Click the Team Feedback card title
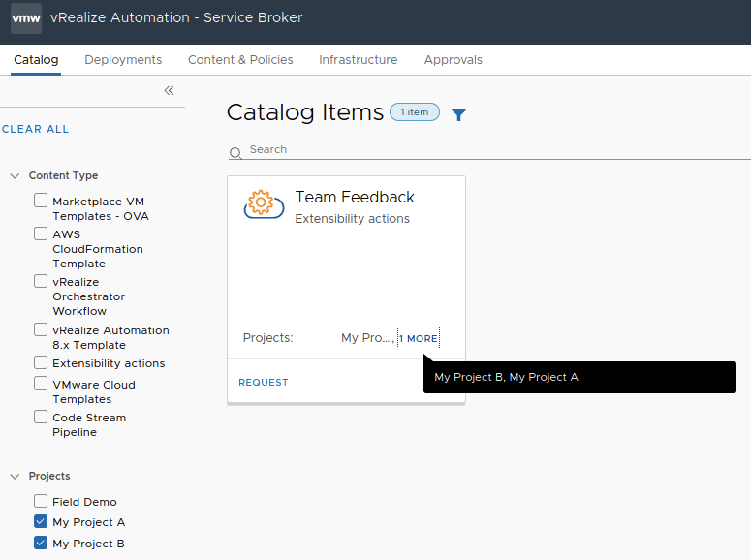Viewport: 751px width, 560px height. coord(355,197)
